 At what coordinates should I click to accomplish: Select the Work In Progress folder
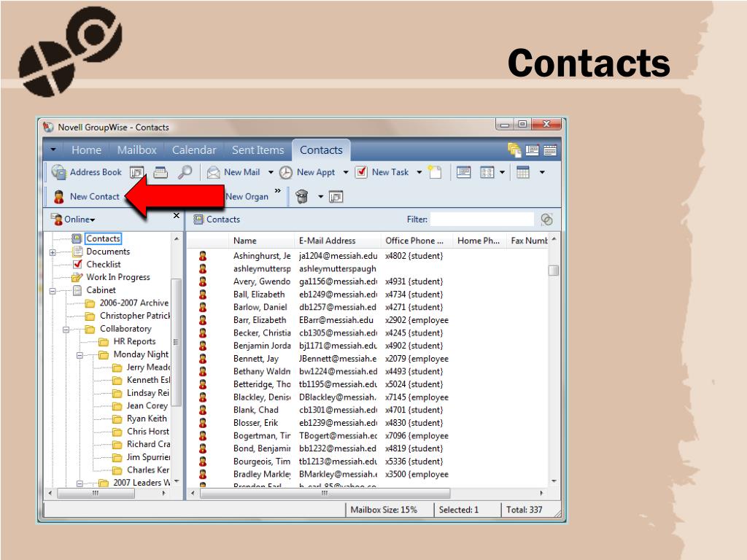(x=118, y=277)
